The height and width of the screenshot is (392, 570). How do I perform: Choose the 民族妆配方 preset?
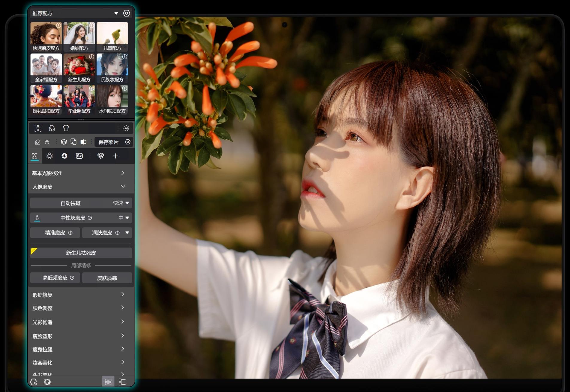click(x=112, y=68)
